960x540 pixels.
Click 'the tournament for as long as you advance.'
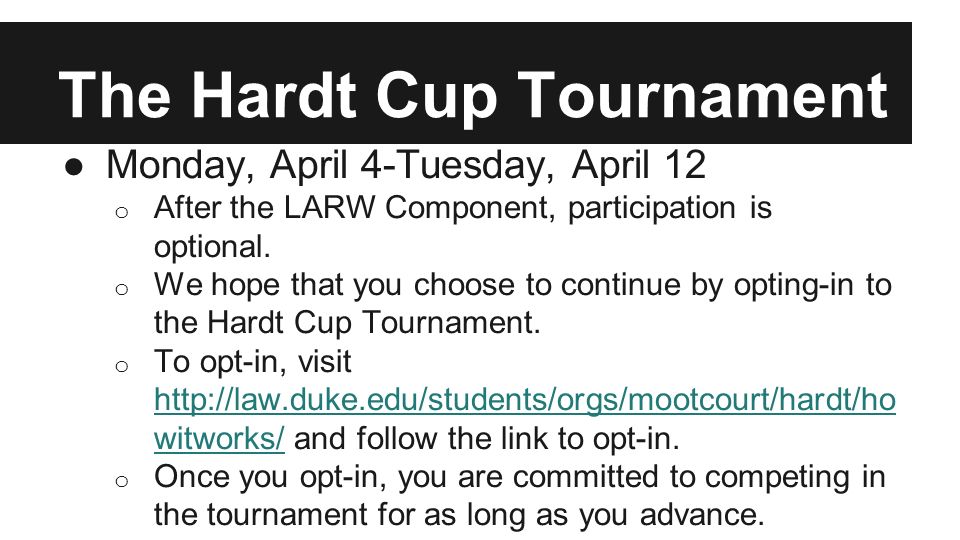459,515
